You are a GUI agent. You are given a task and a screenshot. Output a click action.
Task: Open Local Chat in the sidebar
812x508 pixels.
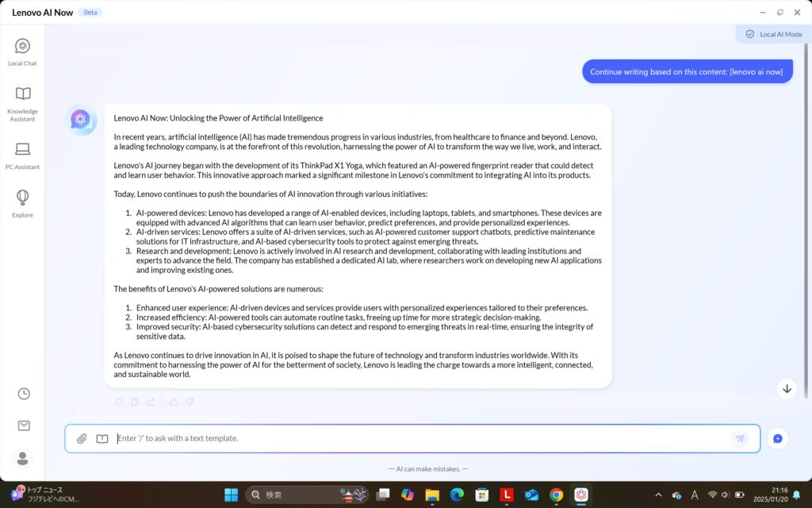[22, 52]
